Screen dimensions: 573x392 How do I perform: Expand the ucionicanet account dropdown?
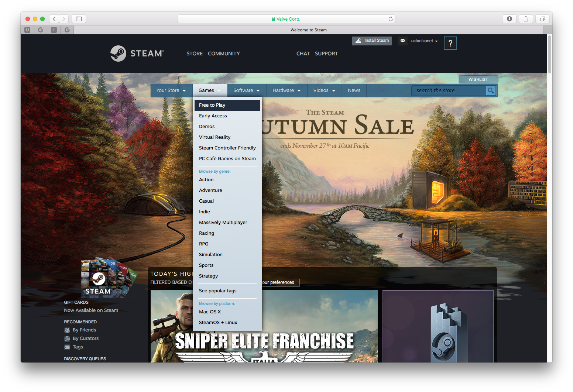coord(424,41)
